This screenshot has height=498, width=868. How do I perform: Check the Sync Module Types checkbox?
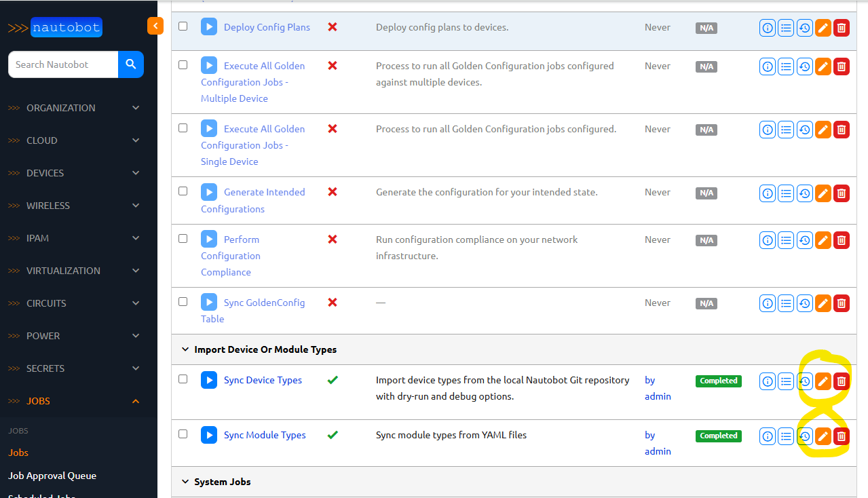point(183,434)
